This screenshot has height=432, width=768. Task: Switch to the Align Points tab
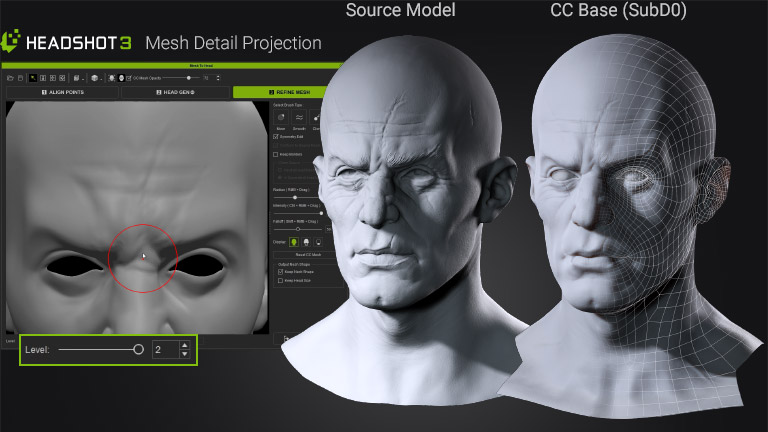pyautogui.click(x=62, y=92)
